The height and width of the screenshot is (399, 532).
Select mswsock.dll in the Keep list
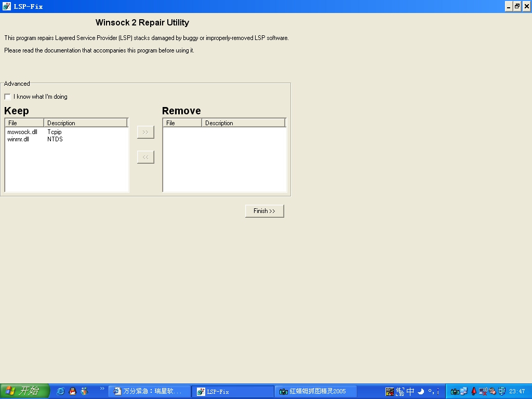click(22, 132)
